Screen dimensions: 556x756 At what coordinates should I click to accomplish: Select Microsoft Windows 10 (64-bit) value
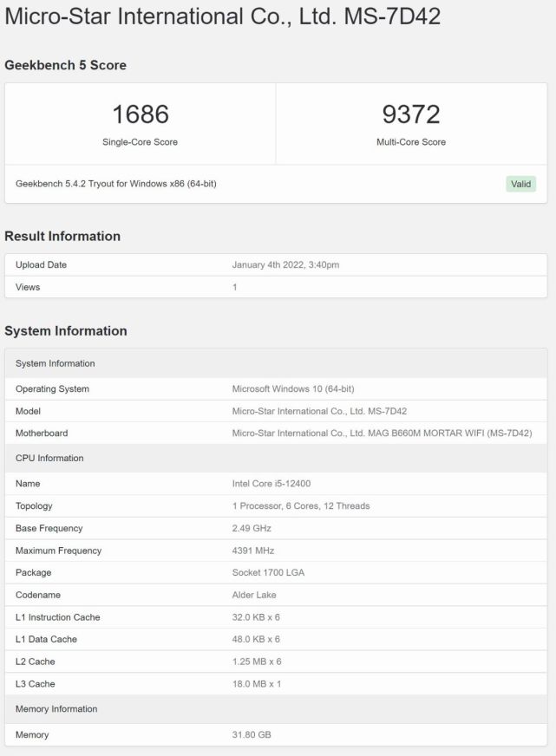293,388
